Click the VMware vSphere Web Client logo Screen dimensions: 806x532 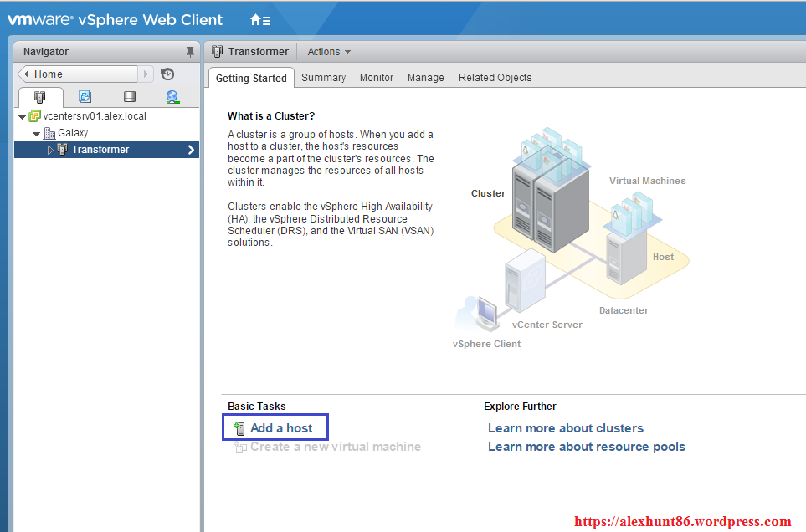[x=116, y=19]
